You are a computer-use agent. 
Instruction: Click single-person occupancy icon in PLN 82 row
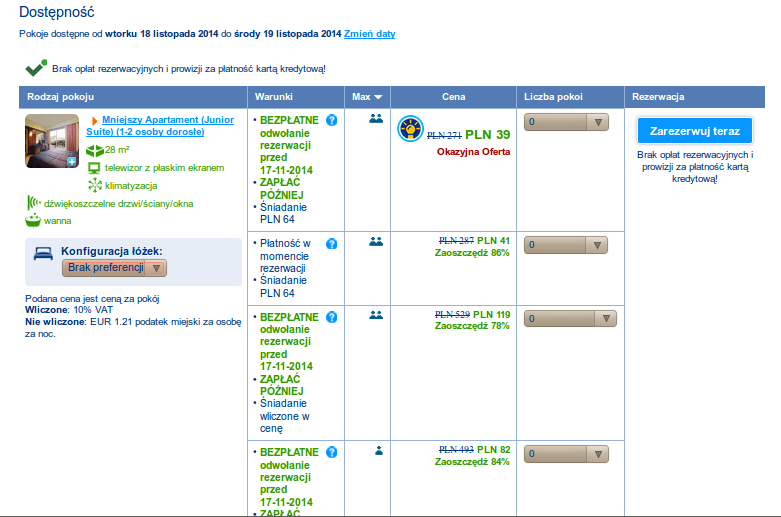coord(379,450)
